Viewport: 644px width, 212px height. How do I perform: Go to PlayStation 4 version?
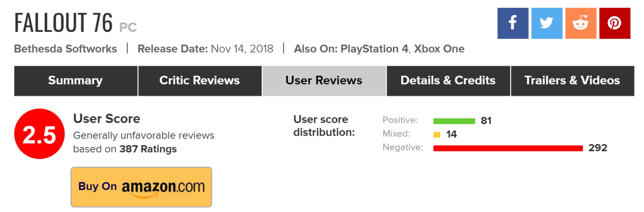pos(374,49)
